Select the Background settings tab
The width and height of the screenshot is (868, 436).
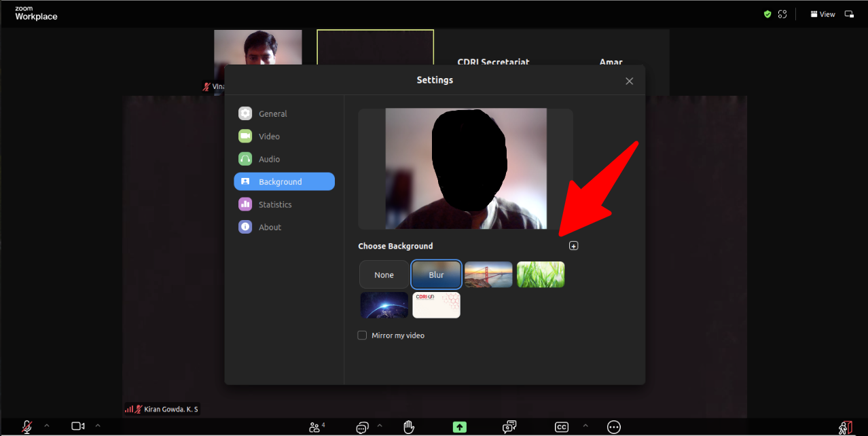[285, 181]
